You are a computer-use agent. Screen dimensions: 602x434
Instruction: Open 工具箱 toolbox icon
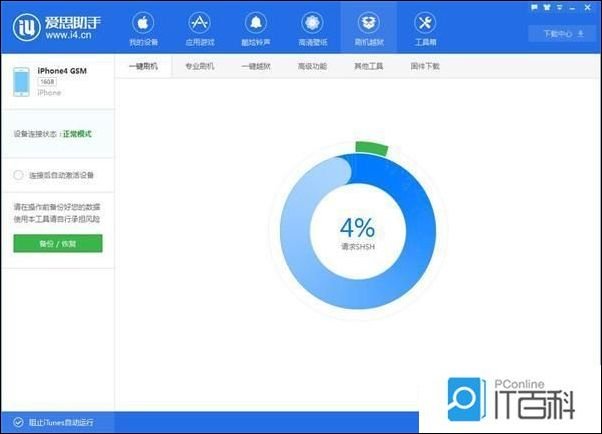tap(424, 28)
